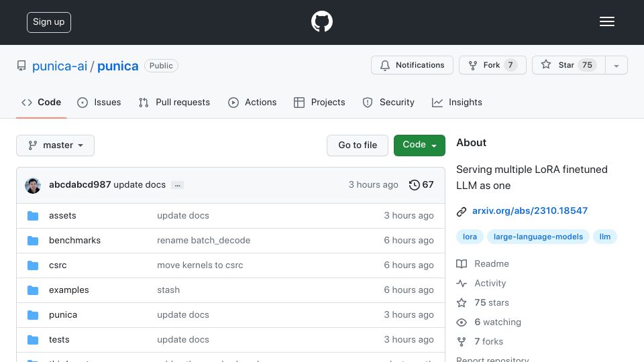Open the Activity link in About
Screen dimensions: 644x362
(x=490, y=283)
